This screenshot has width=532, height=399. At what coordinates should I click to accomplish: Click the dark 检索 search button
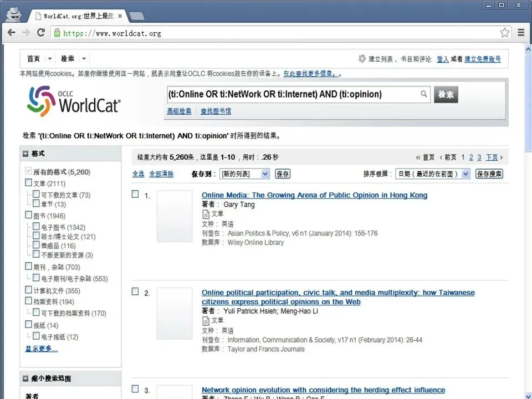tap(446, 94)
